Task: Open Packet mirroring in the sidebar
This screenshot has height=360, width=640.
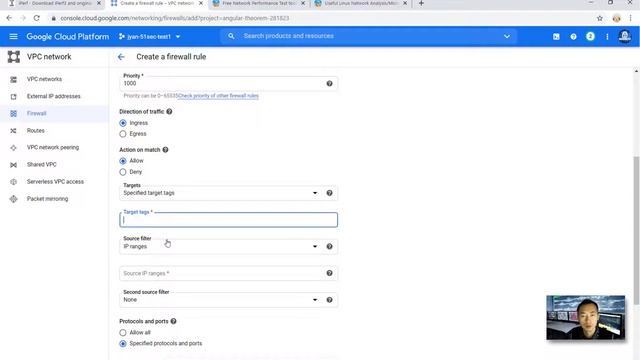Action: click(x=47, y=199)
